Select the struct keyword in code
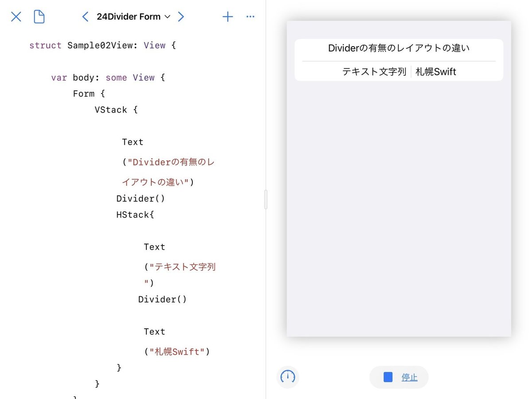 (x=45, y=45)
